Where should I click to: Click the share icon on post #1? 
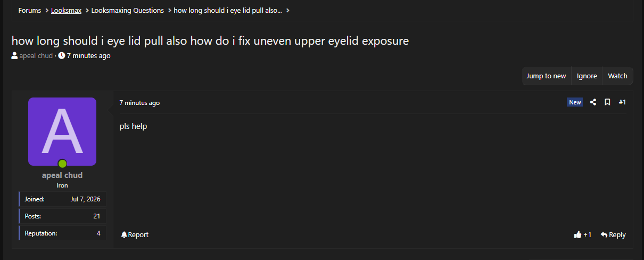593,102
